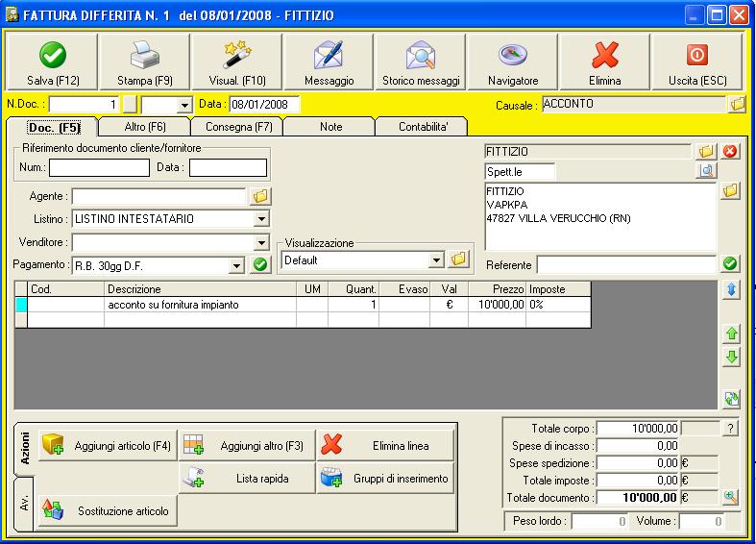Image resolution: width=756 pixels, height=544 pixels.
Task: Click the Lista rapida button
Action: pyautogui.click(x=247, y=479)
